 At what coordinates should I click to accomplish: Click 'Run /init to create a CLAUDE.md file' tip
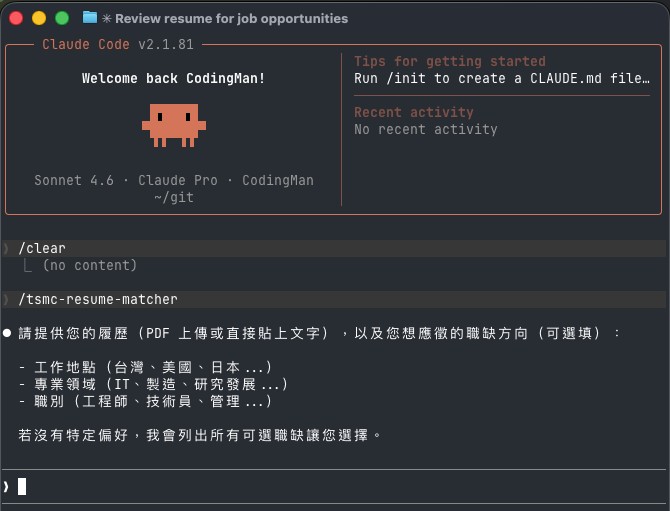point(502,79)
